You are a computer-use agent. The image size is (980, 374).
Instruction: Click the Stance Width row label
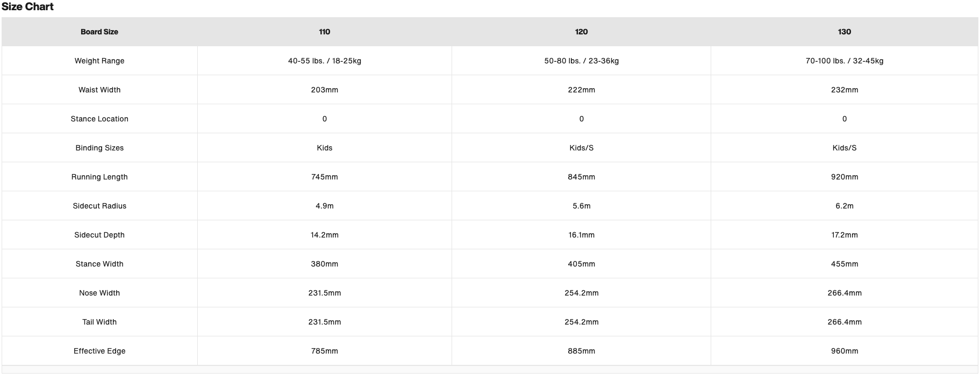tap(99, 264)
